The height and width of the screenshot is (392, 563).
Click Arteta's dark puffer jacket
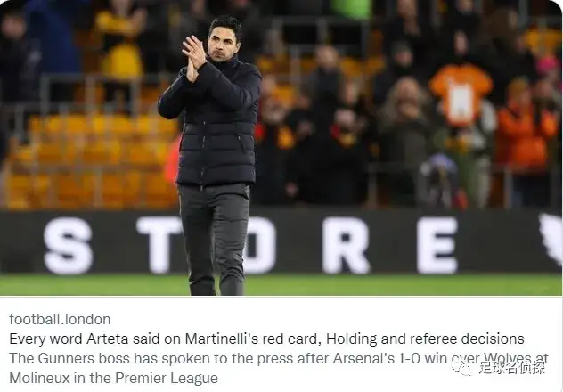[210, 122]
